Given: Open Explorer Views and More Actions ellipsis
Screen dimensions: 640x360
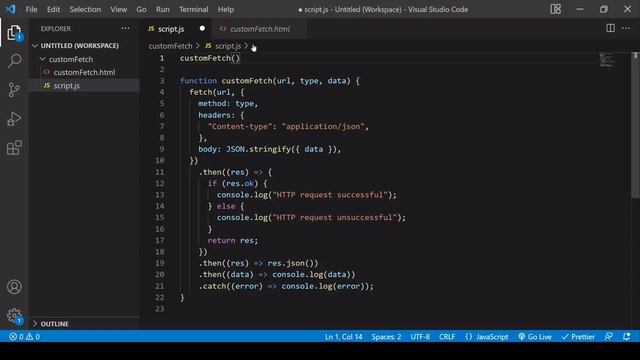Looking at the screenshot, I should click(126, 29).
